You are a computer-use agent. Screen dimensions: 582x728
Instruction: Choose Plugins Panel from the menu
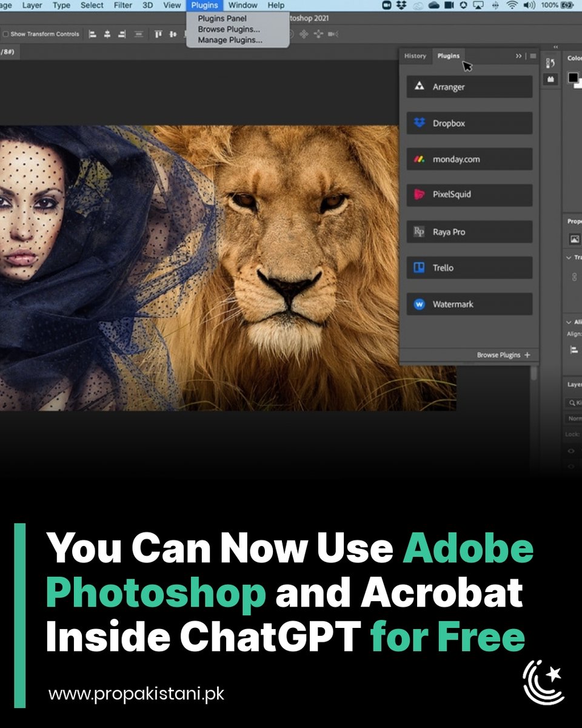(222, 19)
